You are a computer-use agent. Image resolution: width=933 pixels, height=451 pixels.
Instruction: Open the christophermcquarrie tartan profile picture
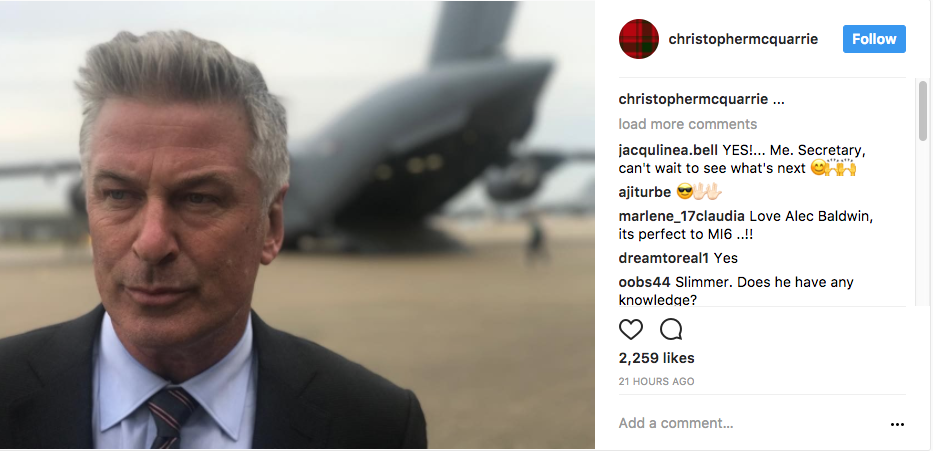pos(638,39)
